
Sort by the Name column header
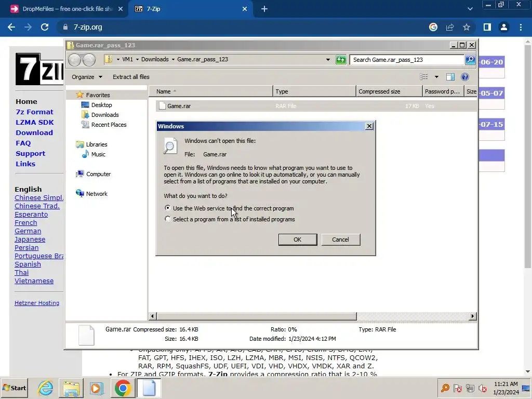pos(211,91)
